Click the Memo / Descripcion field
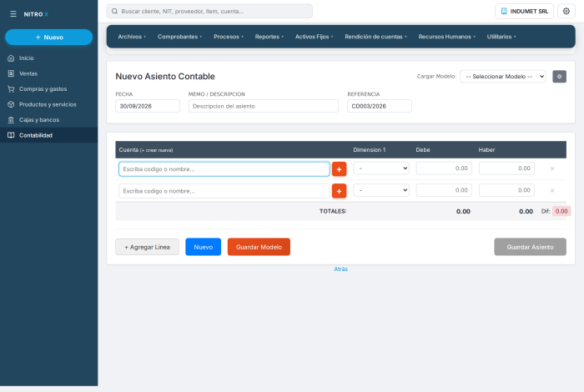The image size is (584, 392). click(x=264, y=106)
